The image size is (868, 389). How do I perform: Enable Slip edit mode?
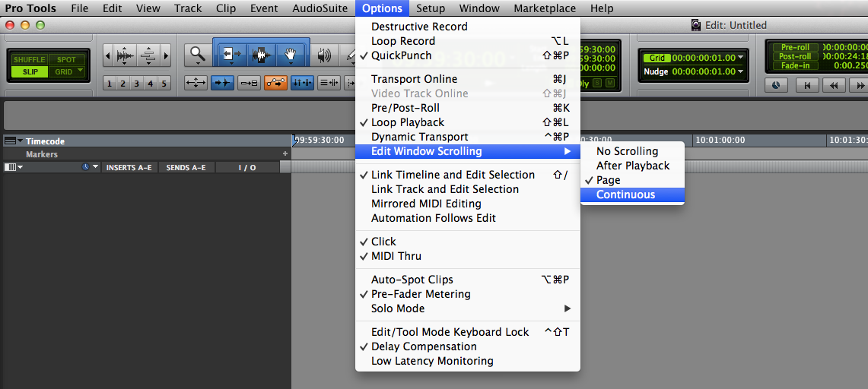30,72
